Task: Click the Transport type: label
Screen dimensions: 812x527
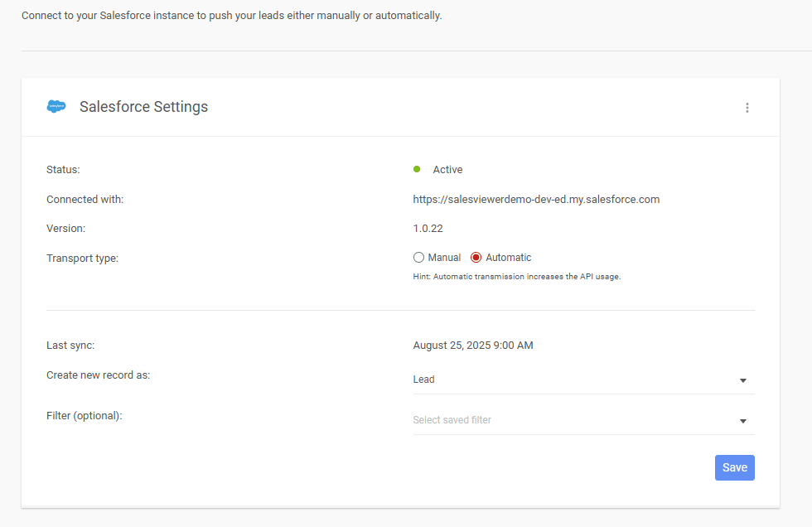Action: pyautogui.click(x=82, y=259)
